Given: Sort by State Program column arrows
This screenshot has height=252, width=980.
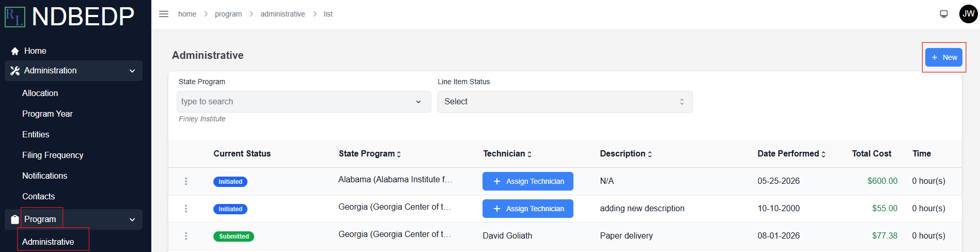Looking at the screenshot, I should 399,154.
